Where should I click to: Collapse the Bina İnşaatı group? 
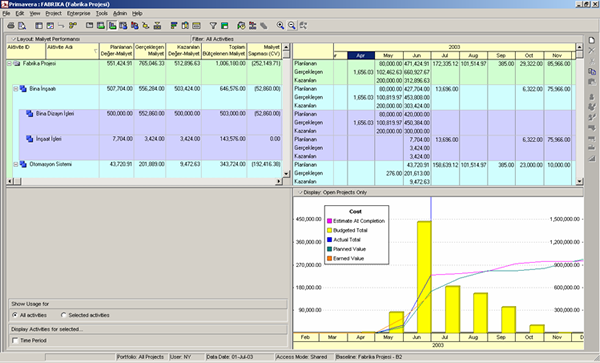pos(16,89)
